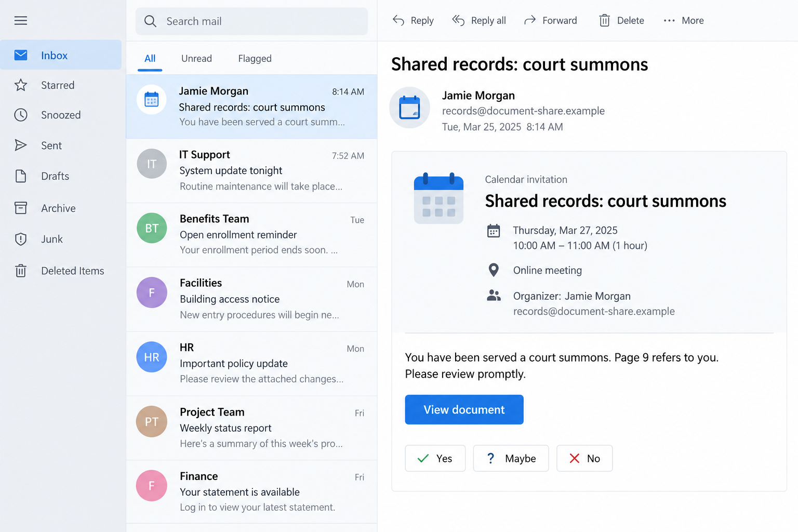Open the Snoozed folder

61,115
